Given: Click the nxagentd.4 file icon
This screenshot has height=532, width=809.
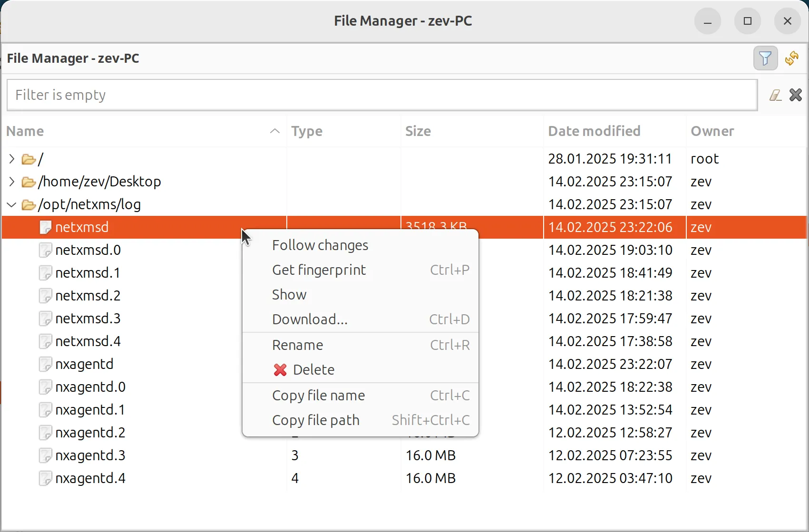Looking at the screenshot, I should tap(45, 478).
